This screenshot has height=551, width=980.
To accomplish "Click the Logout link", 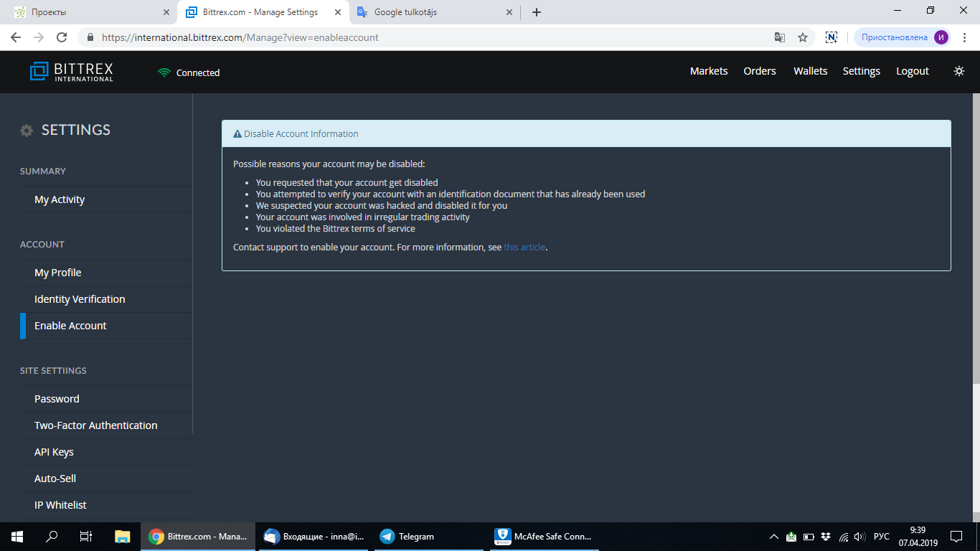I will (x=913, y=71).
